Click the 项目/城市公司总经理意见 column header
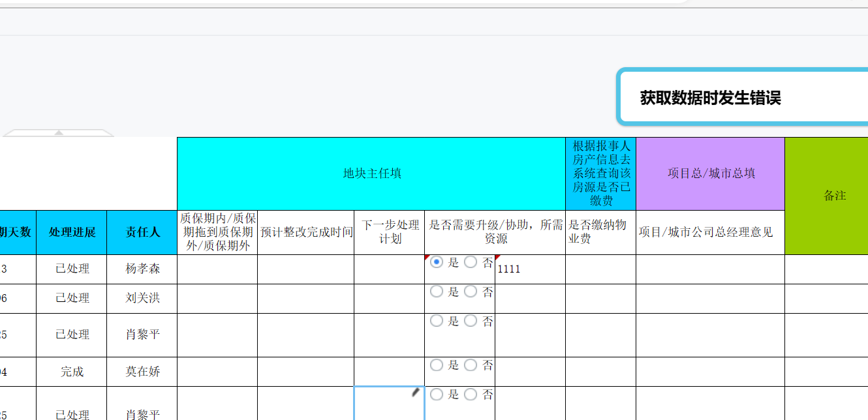The width and height of the screenshot is (868, 420). click(710, 232)
